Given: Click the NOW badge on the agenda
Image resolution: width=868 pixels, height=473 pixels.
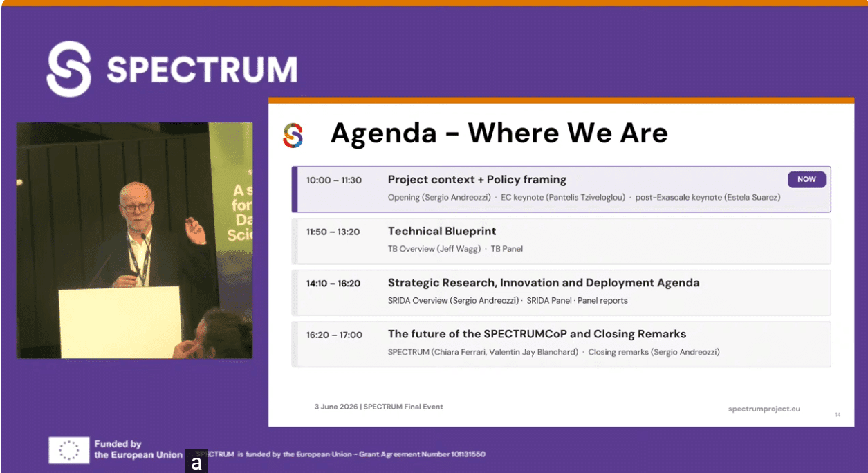Looking at the screenshot, I should tap(806, 179).
